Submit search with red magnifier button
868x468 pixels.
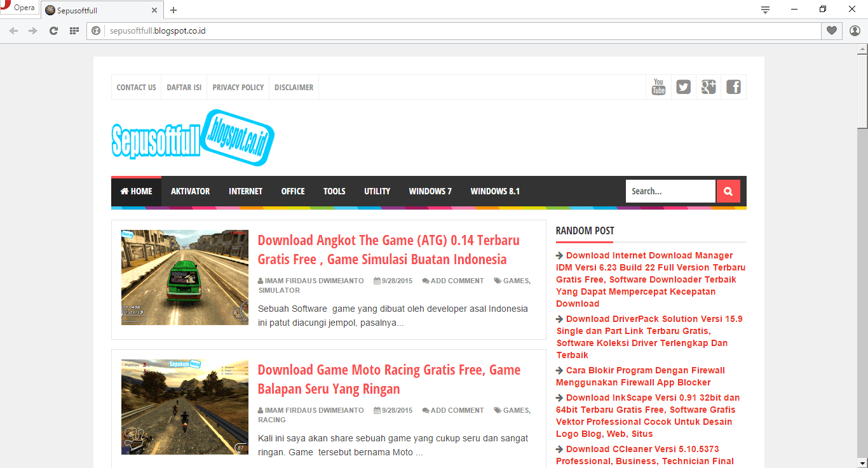click(x=728, y=191)
